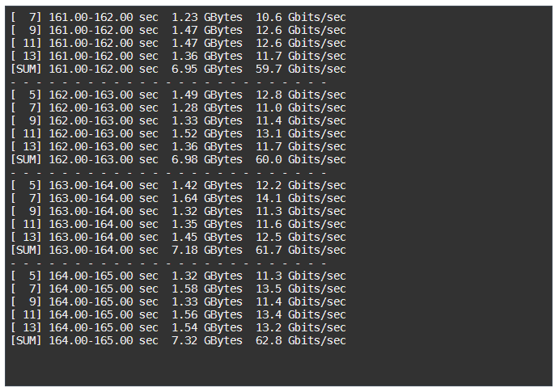Click the "6.98 GBytes" transfer value
The height and width of the screenshot is (392, 559).
click(x=207, y=159)
